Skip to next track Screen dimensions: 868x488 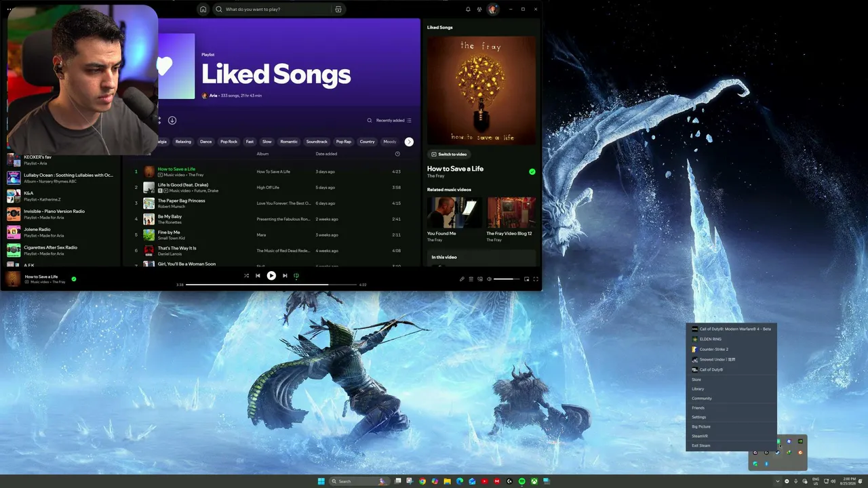(285, 276)
